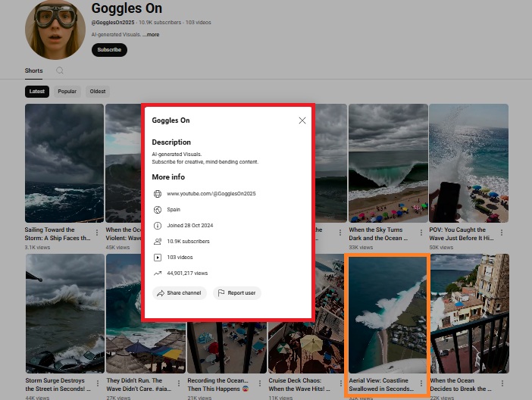The width and height of the screenshot is (532, 400).
Task: Click the Goggles On channel avatar
Action: (55, 30)
